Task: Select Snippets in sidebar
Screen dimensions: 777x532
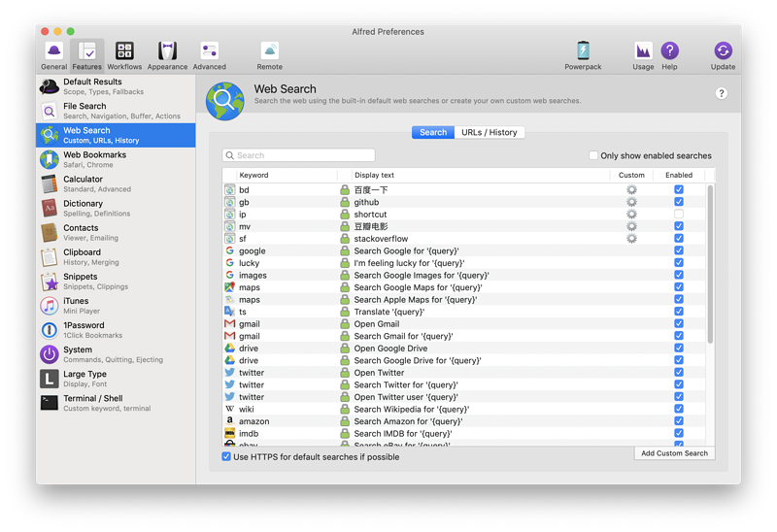Action: 116,281
